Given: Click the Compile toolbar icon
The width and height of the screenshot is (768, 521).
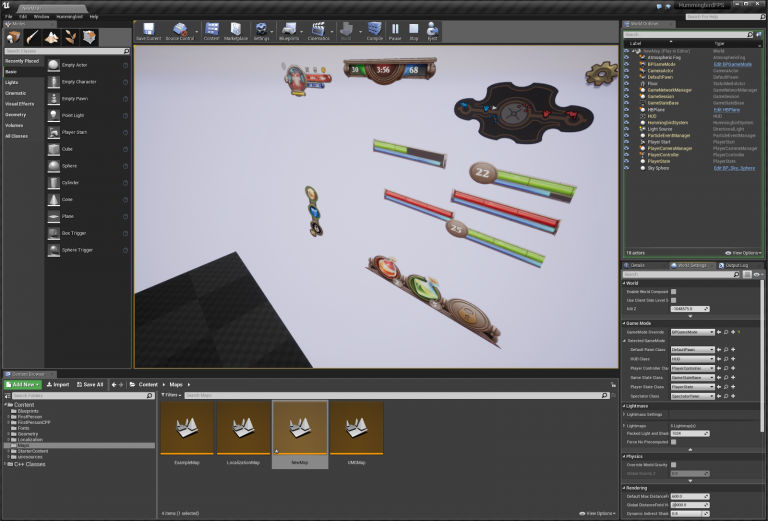Looking at the screenshot, I should [x=374, y=31].
